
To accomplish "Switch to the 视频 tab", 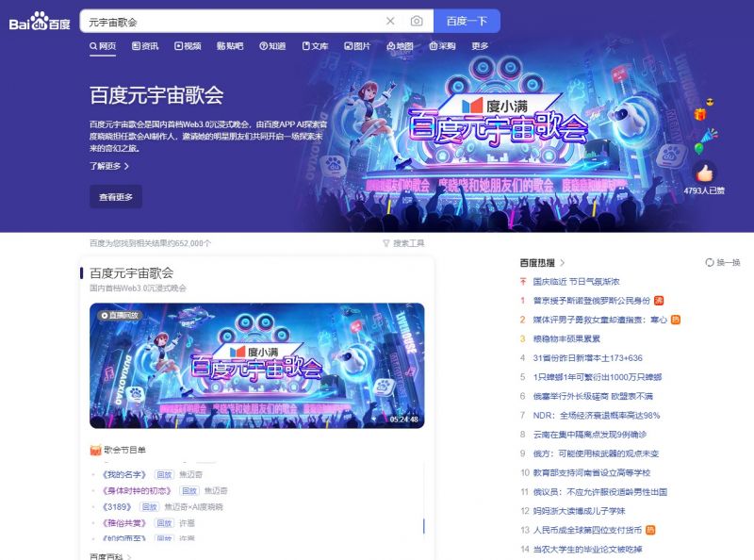I will (x=188, y=45).
